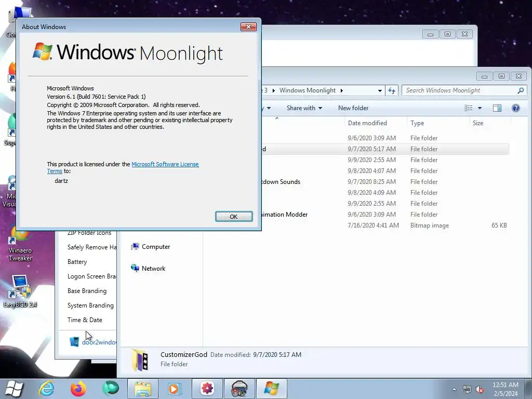Image resolution: width=532 pixels, height=399 pixels.
Task: Open Explorer help with the question mark icon
Action: pos(516,108)
